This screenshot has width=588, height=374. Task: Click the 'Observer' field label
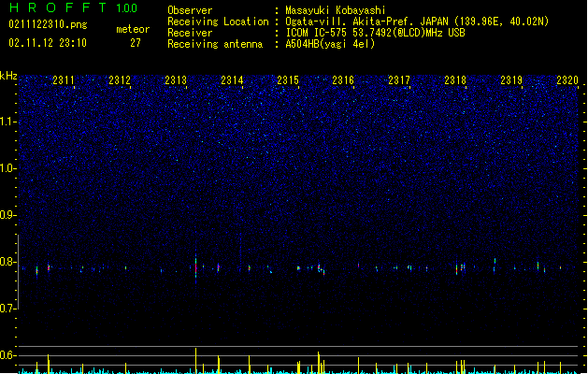click(190, 10)
